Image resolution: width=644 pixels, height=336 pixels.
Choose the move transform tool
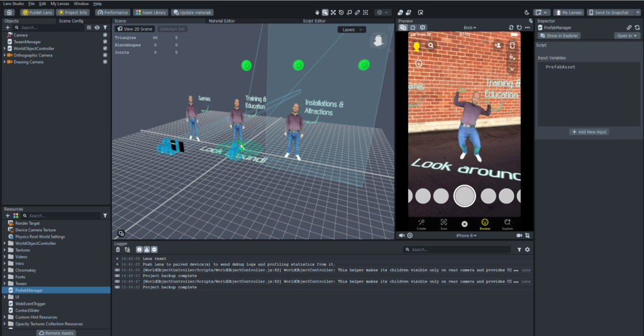coord(333,13)
